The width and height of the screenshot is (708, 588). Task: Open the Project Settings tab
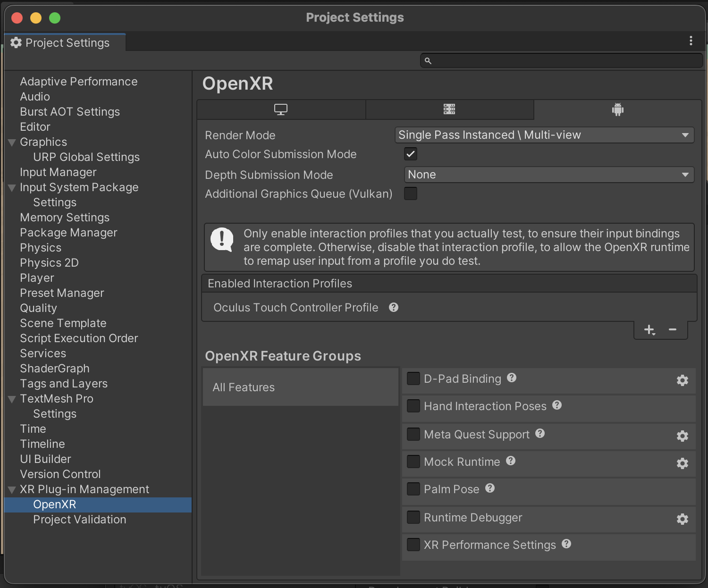point(65,43)
